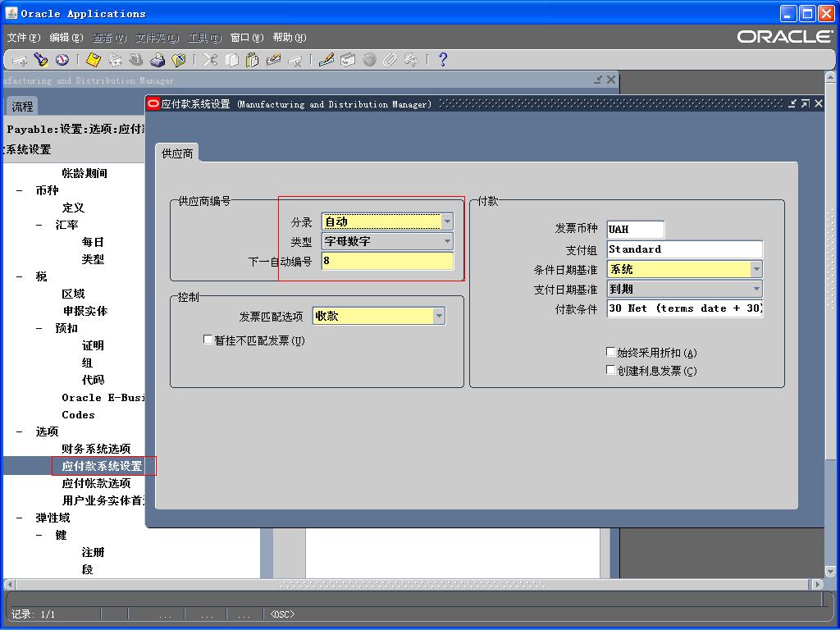Click the Copy toolbar icon
Image resolution: width=840 pixels, height=630 pixels.
pos(231,60)
